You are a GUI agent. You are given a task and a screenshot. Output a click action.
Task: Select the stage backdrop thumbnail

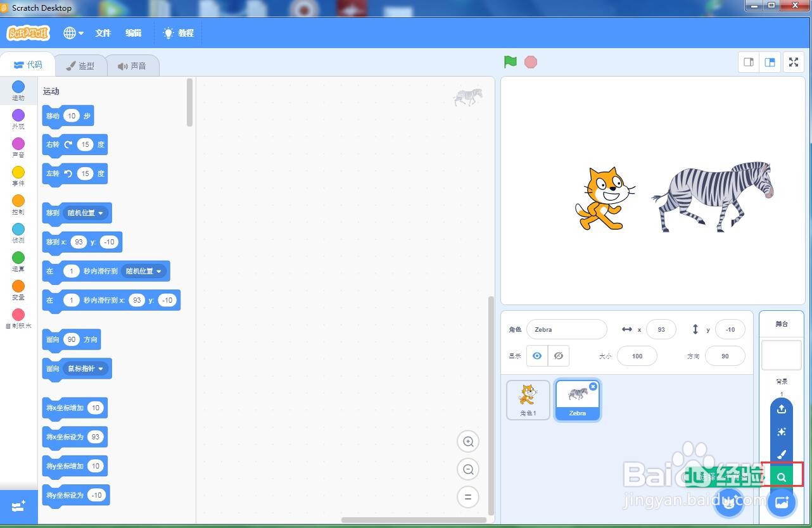[x=782, y=355]
